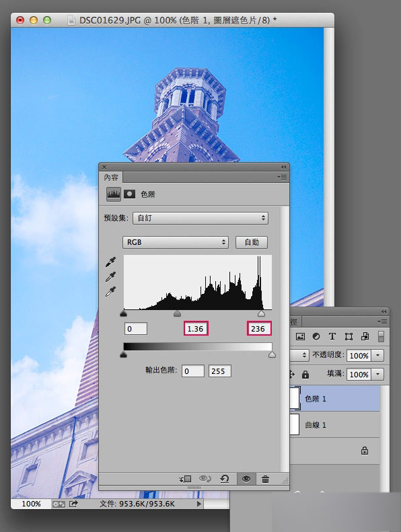This screenshot has height=532, width=401.
Task: Expand status bar info arrow menu
Action: click(199, 504)
